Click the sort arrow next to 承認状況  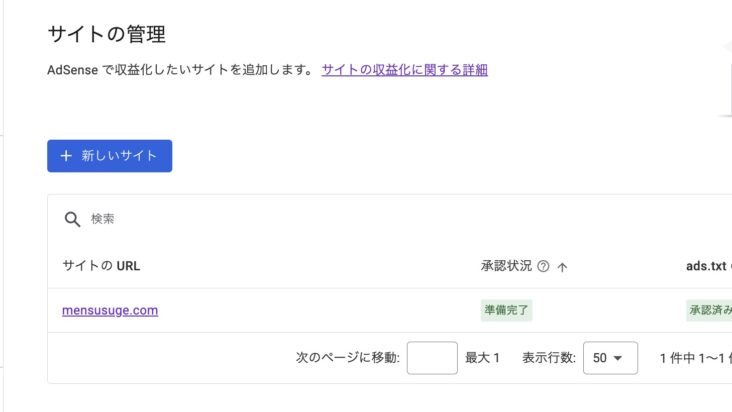click(x=562, y=267)
